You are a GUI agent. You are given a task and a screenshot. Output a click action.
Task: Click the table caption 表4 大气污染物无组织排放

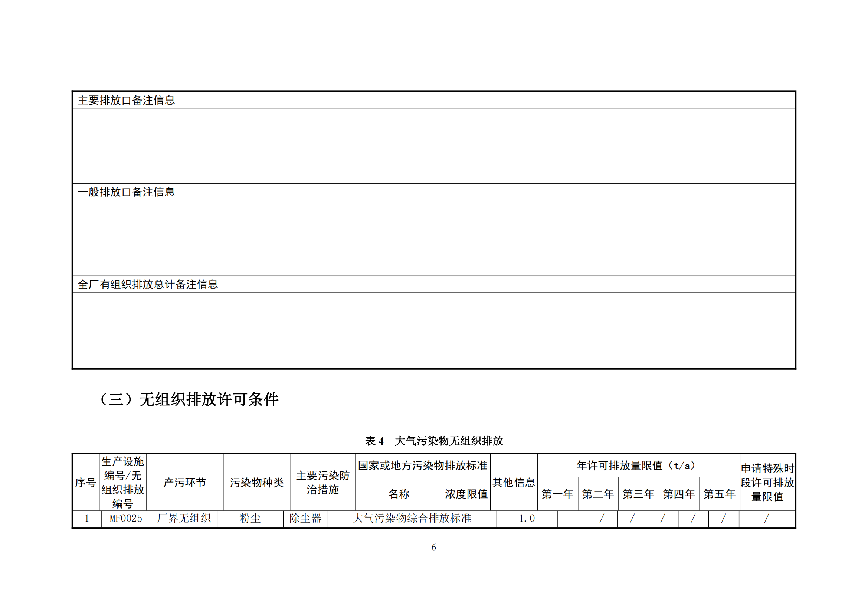coord(433,441)
